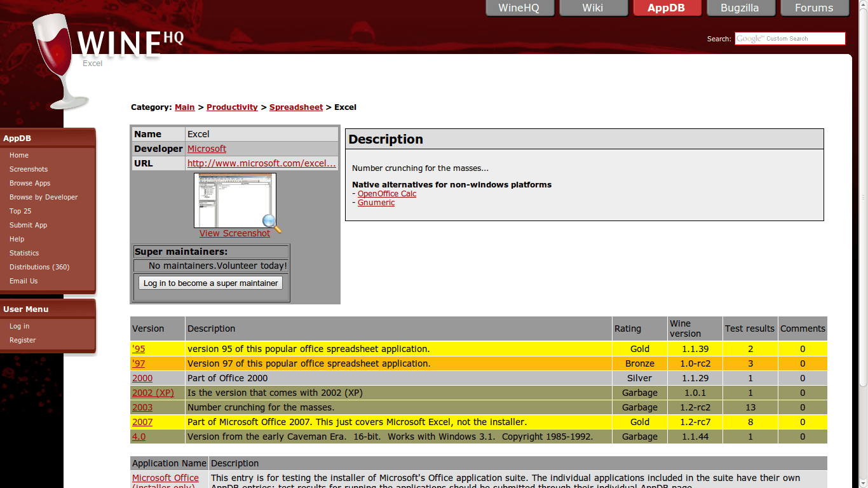Image resolution: width=868 pixels, height=488 pixels.
Task: Open the microsoft.com/excel URL link
Action: pyautogui.click(x=261, y=163)
